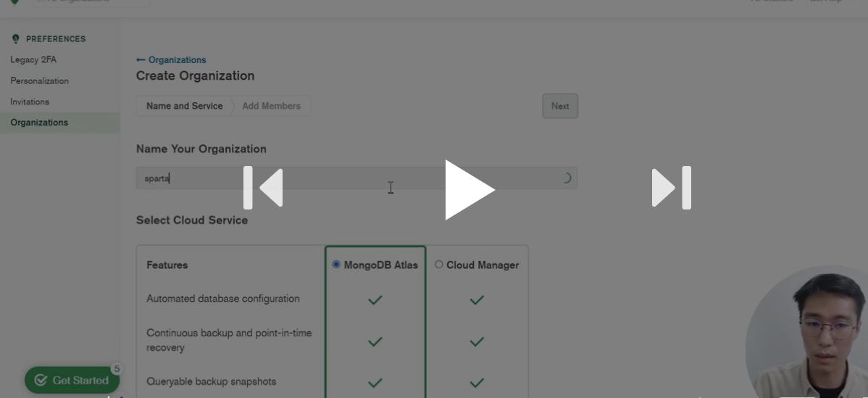Image resolution: width=868 pixels, height=398 pixels.
Task: Click the loading spinner in name field
Action: [x=566, y=178]
